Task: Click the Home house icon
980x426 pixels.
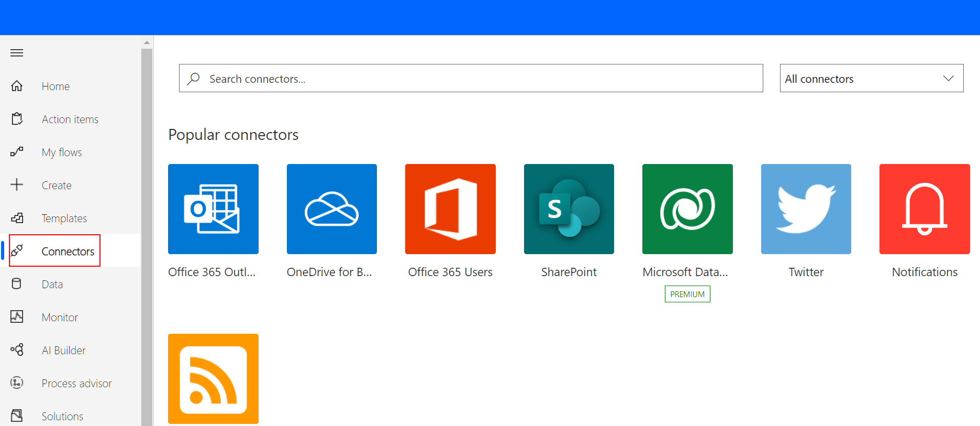Action: [17, 86]
